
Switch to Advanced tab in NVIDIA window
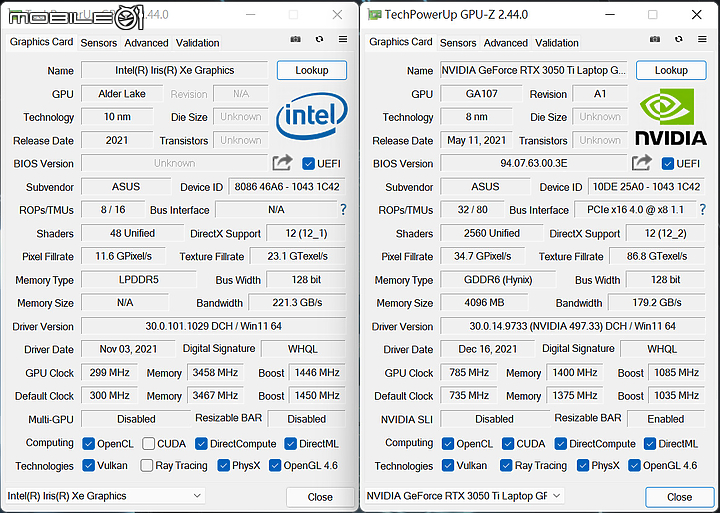coord(506,43)
